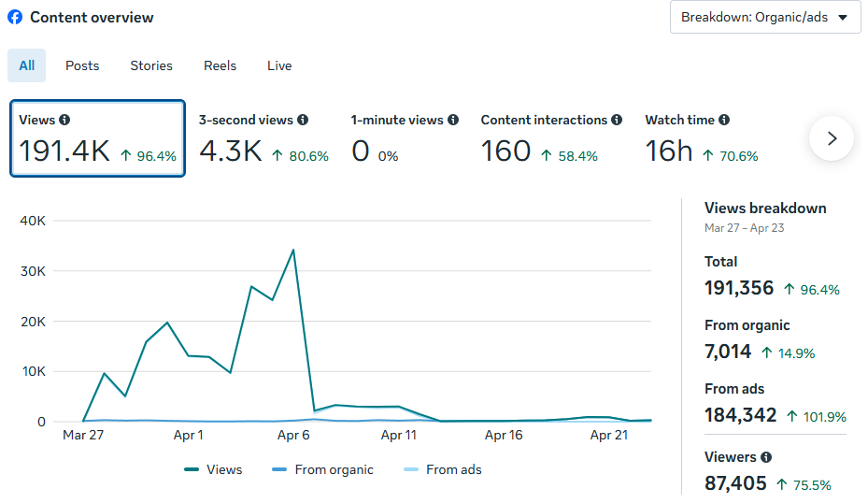This screenshot has height=503, width=868.
Task: Switch to the Posts tab
Action: [x=82, y=65]
